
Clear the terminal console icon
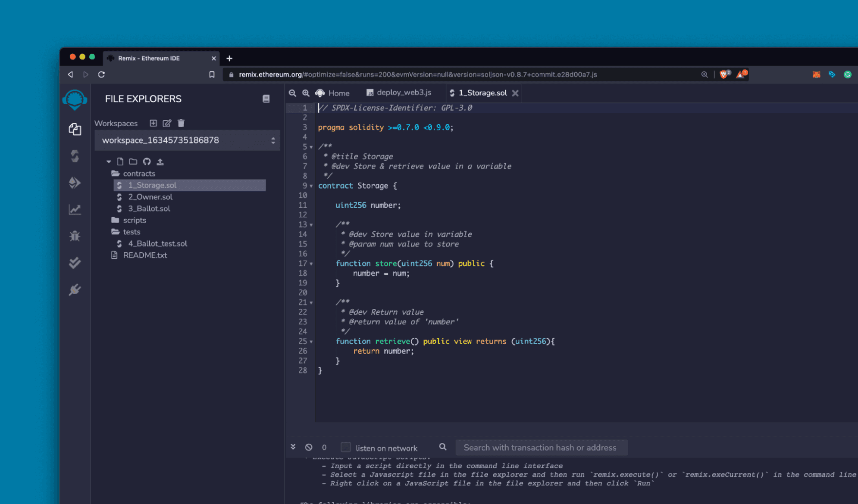(309, 447)
